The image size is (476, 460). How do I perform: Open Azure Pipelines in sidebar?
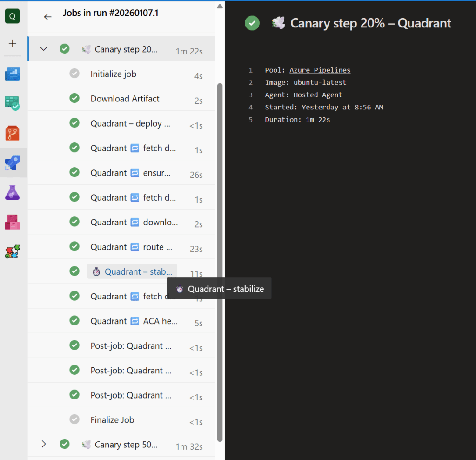[x=13, y=163]
